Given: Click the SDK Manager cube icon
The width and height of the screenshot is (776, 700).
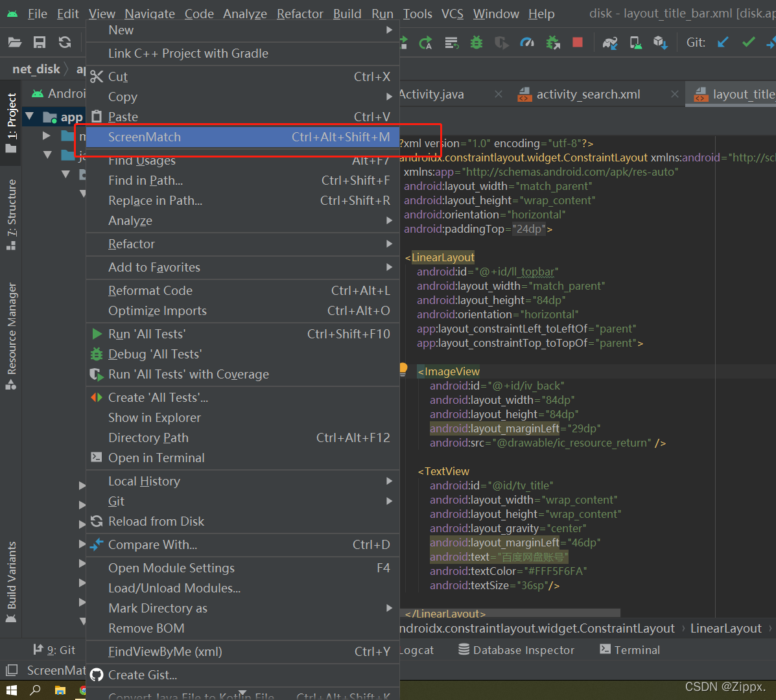Looking at the screenshot, I should [x=660, y=43].
